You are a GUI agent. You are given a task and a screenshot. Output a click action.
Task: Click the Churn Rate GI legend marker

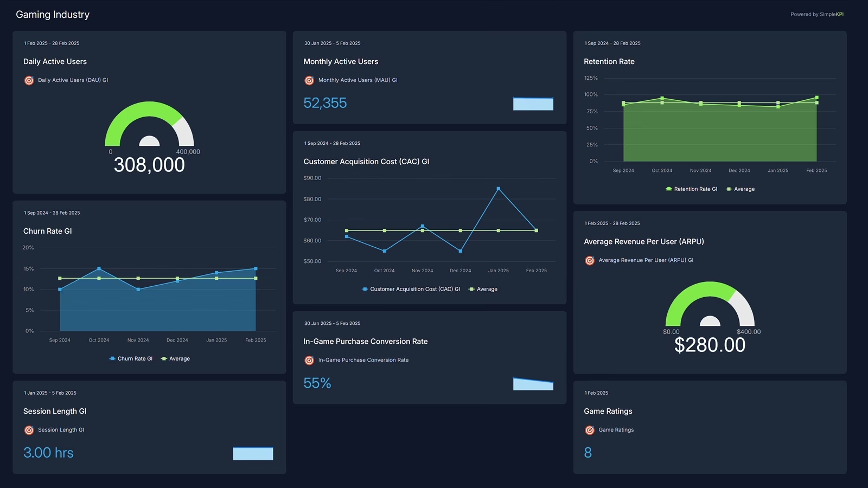pos(111,358)
